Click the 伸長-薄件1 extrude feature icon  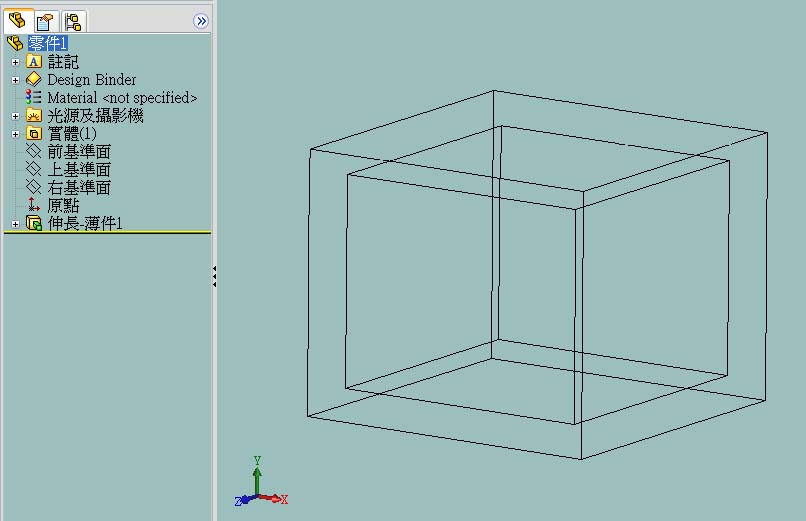(x=33, y=223)
